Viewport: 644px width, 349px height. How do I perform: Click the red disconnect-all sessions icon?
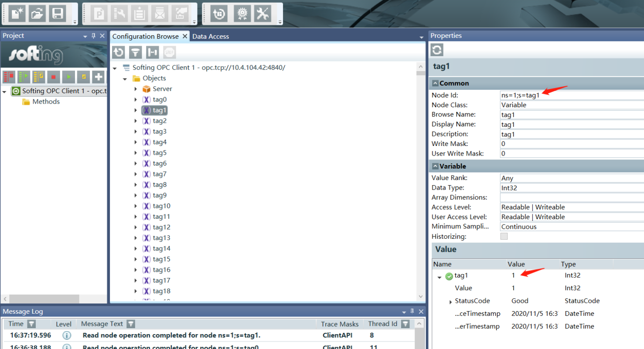pos(9,77)
